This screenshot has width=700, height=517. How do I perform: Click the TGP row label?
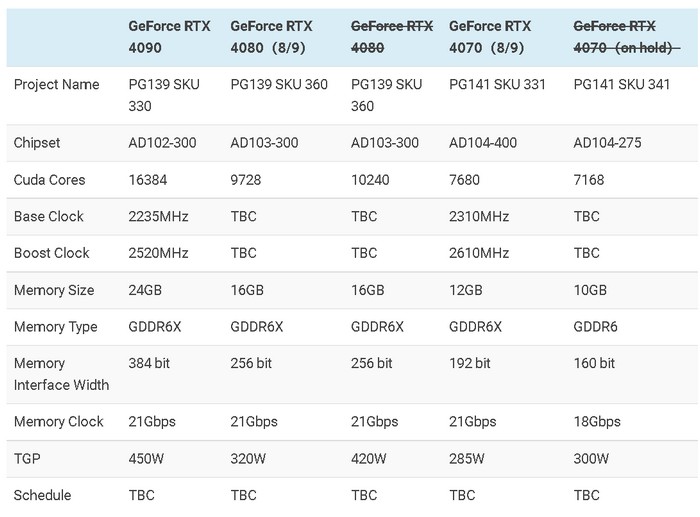pos(28,458)
